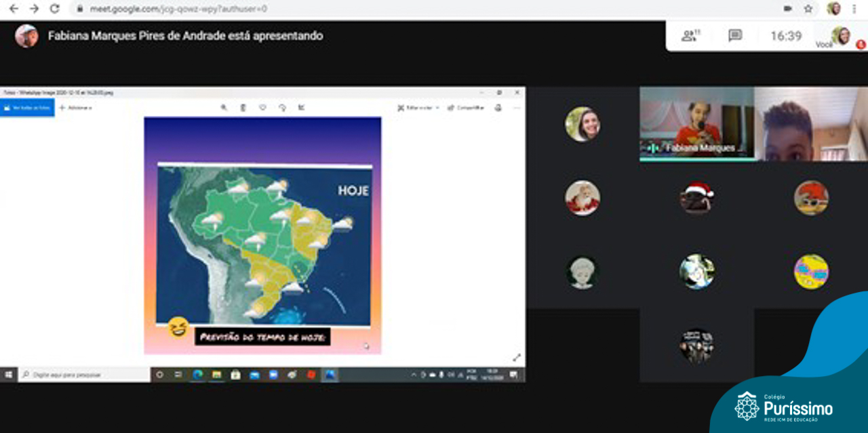Go back to the previous page
Image resolution: width=868 pixels, height=433 pixels.
tap(14, 9)
